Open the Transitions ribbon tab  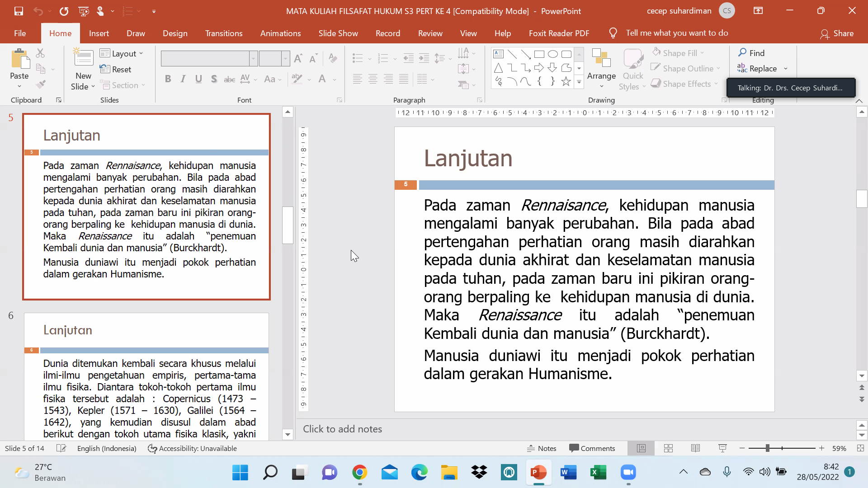224,33
